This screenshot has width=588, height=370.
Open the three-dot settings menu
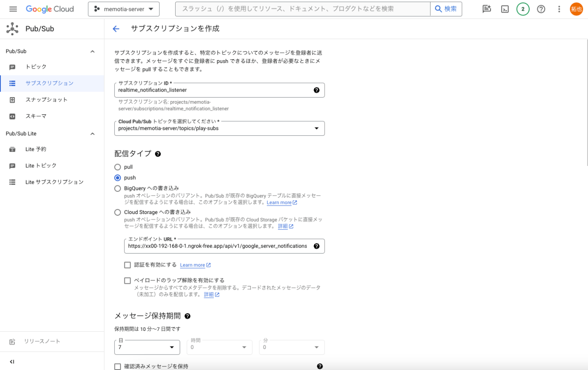(x=559, y=9)
